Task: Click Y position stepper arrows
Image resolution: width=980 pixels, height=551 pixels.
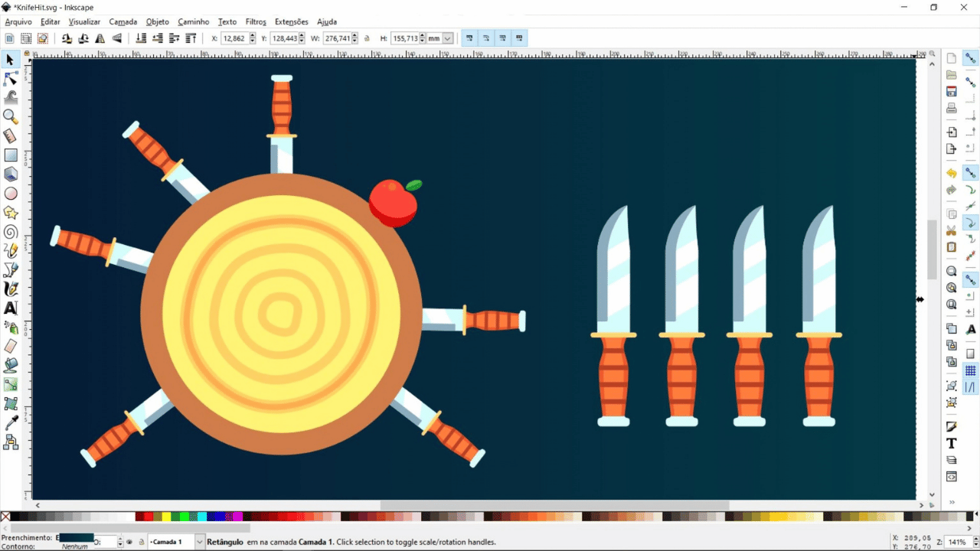Action: [x=302, y=38]
